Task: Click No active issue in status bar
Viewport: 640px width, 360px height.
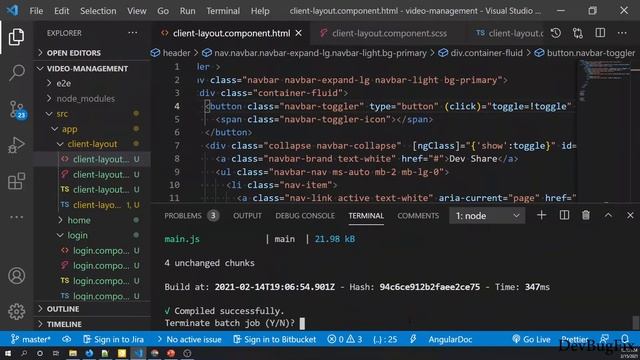Action: click(x=189, y=339)
